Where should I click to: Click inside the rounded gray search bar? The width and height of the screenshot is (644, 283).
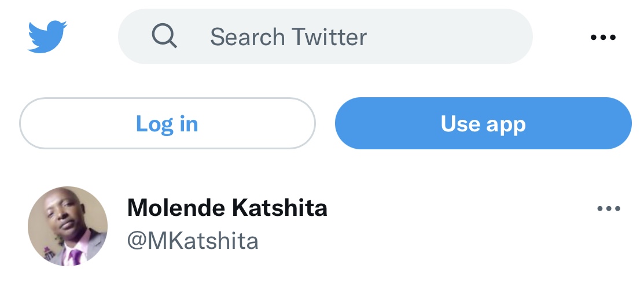tap(325, 36)
